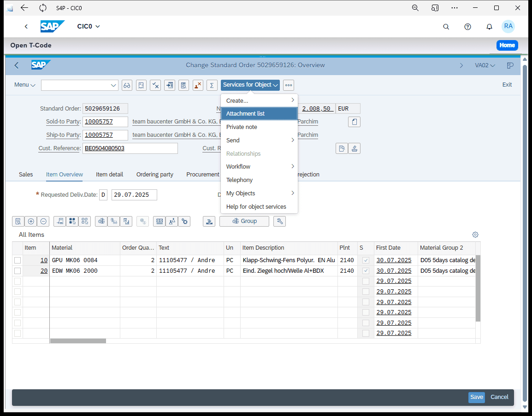Open table settings gear for All Items

[475, 234]
